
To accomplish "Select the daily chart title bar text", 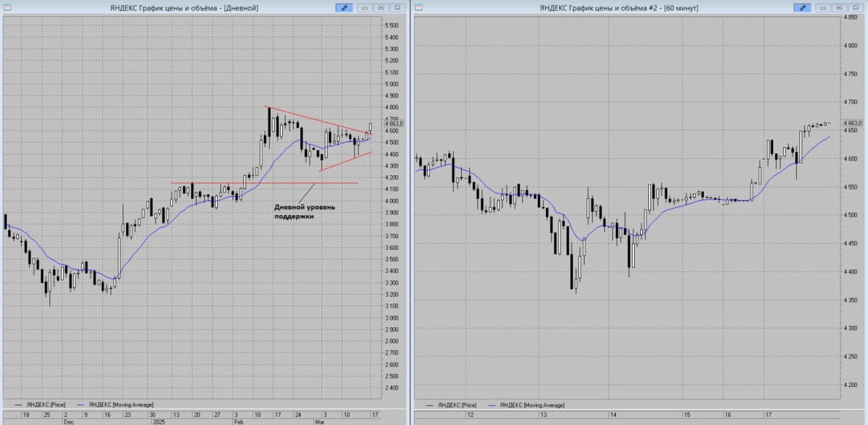I will (184, 8).
